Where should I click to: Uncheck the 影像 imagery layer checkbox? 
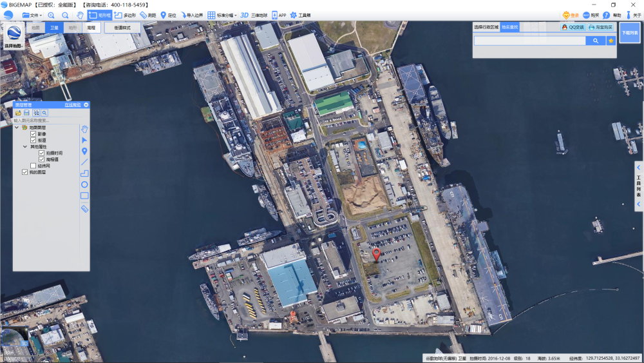33,134
